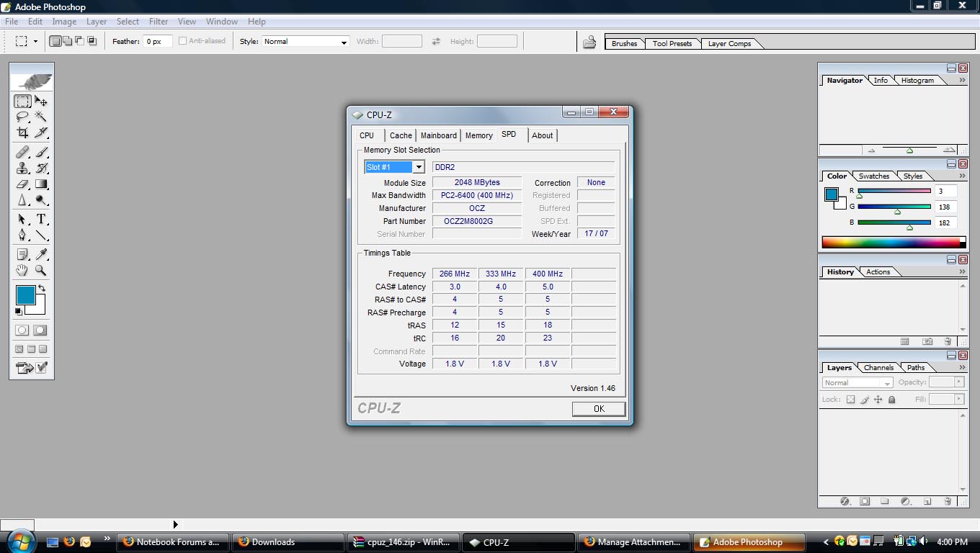Image resolution: width=980 pixels, height=553 pixels.
Task: Select the Brush tool
Action: point(41,152)
